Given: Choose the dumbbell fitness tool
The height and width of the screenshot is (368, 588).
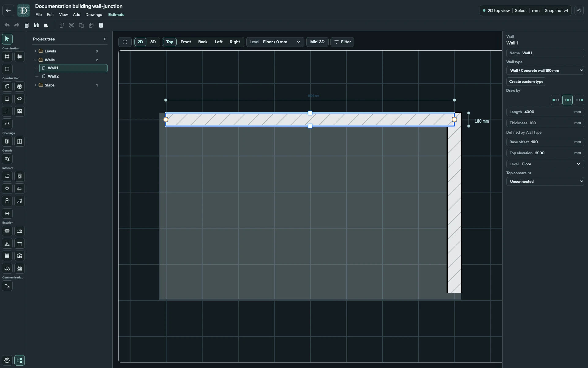Looking at the screenshot, I should click(x=7, y=213).
